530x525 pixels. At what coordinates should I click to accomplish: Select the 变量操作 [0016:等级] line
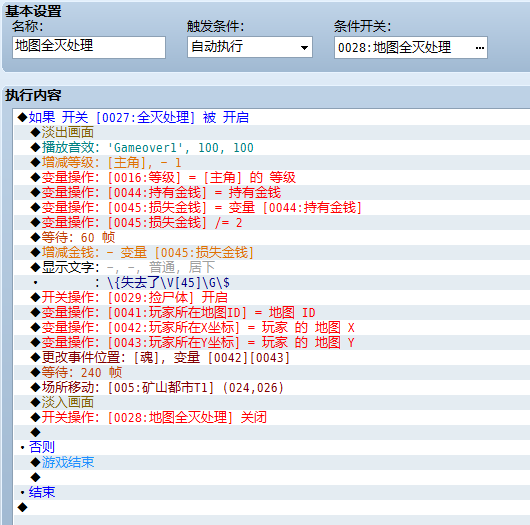272,177
